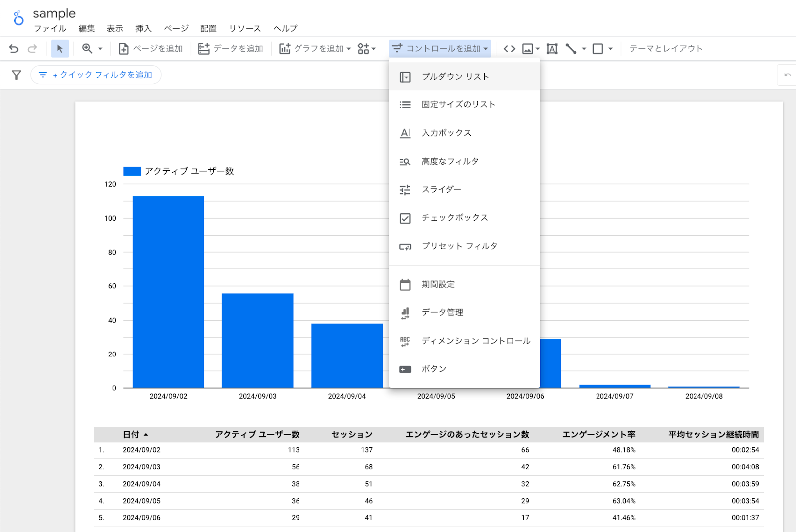Click the blue アクティブ ユーザー数 legend swatch
Screen dimensions: 796x532
tap(132, 171)
